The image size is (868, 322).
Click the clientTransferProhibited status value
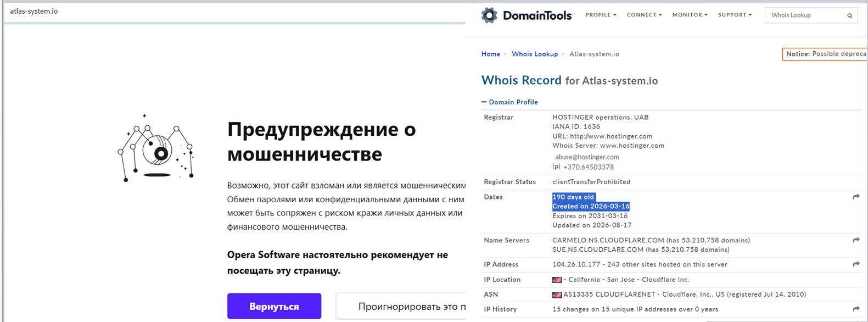click(591, 182)
